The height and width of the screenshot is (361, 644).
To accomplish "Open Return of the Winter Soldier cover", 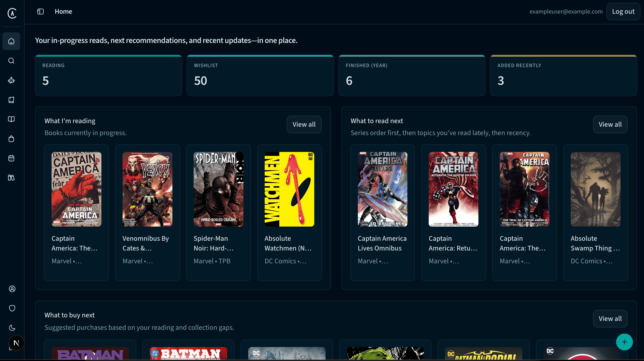I will tap(453, 189).
